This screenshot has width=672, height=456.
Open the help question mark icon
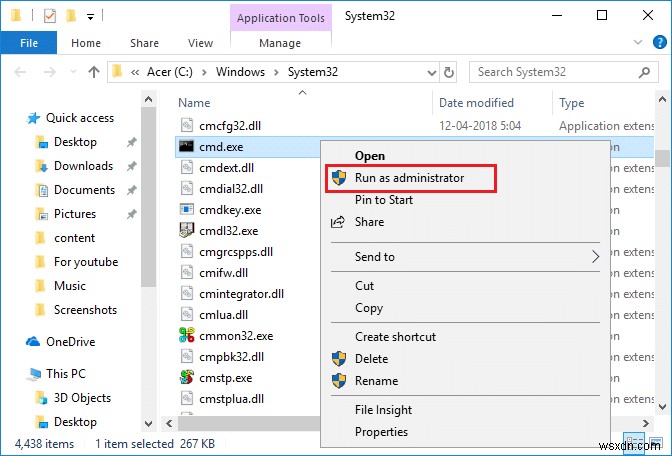(x=658, y=43)
